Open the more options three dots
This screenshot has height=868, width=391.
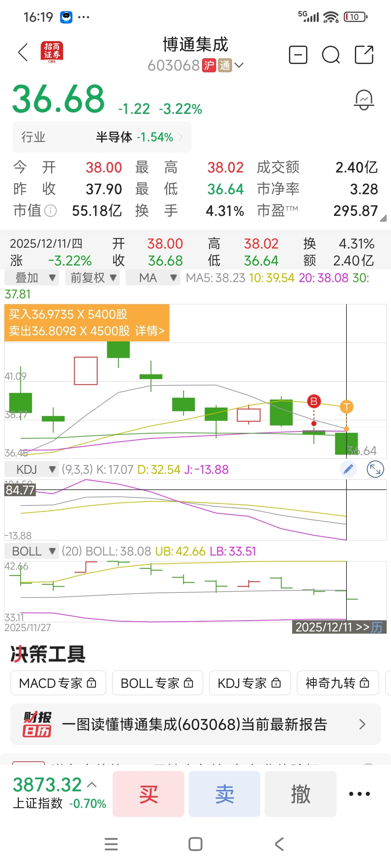click(360, 794)
